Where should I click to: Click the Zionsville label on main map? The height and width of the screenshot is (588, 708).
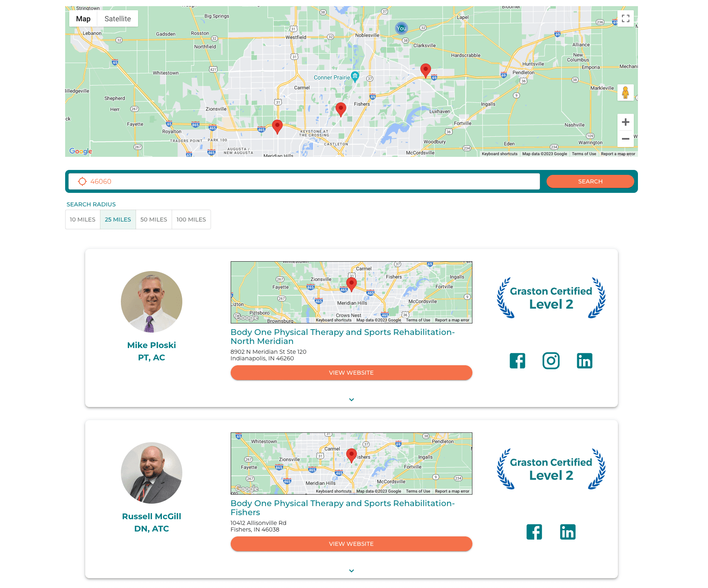point(216,109)
